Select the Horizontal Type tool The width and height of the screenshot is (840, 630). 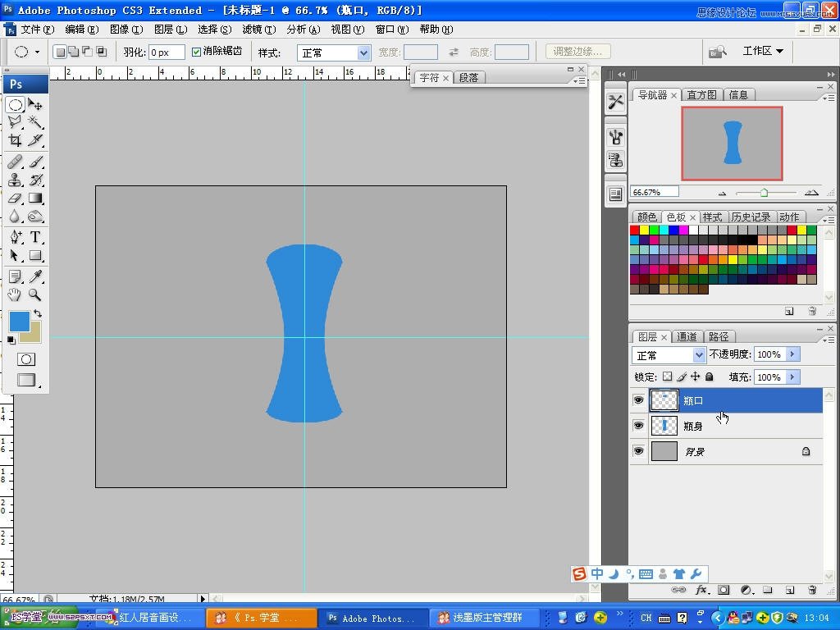click(x=35, y=238)
